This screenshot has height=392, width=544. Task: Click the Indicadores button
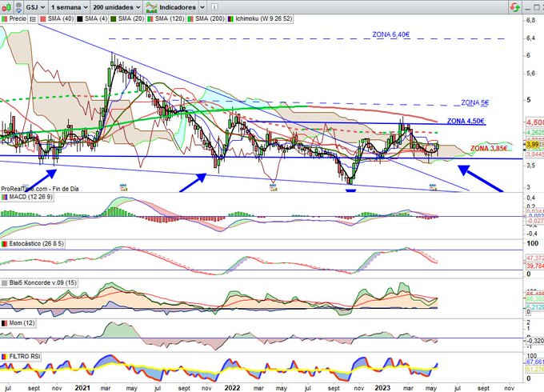click(x=173, y=7)
